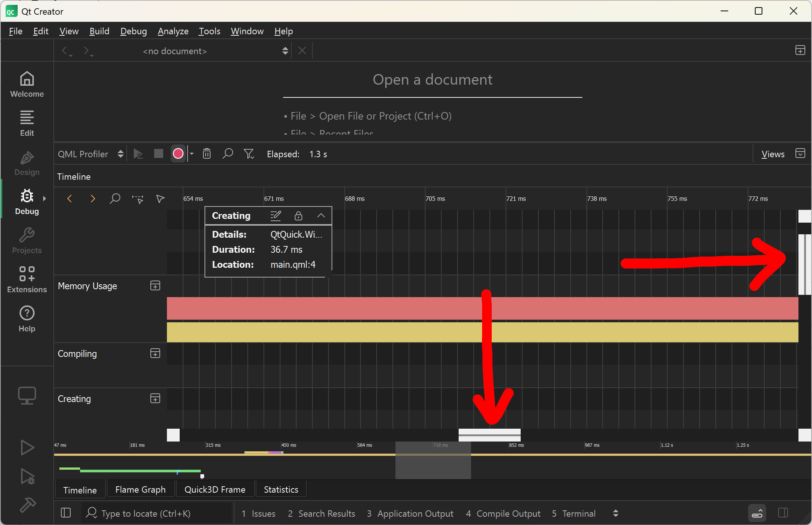Image resolution: width=812 pixels, height=525 pixels.
Task: Open QML Profiler tool selector
Action: [x=91, y=154]
